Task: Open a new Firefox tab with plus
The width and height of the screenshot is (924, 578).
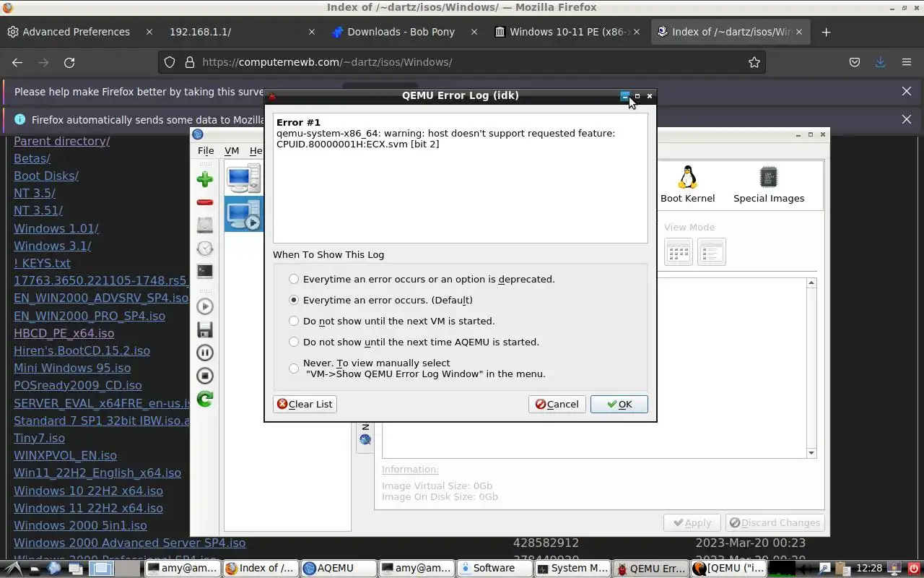Action: [826, 32]
